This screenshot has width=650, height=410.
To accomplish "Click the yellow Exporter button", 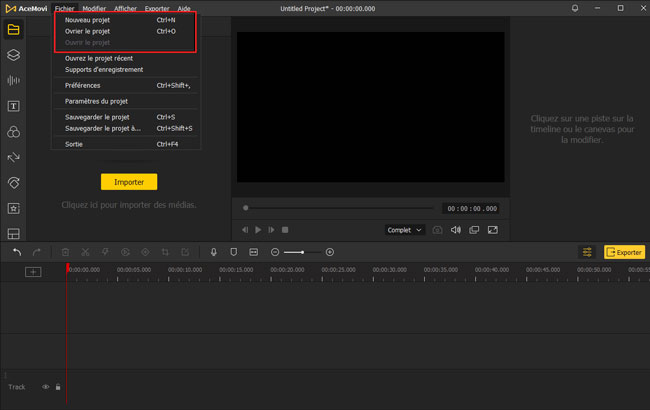I will point(624,252).
